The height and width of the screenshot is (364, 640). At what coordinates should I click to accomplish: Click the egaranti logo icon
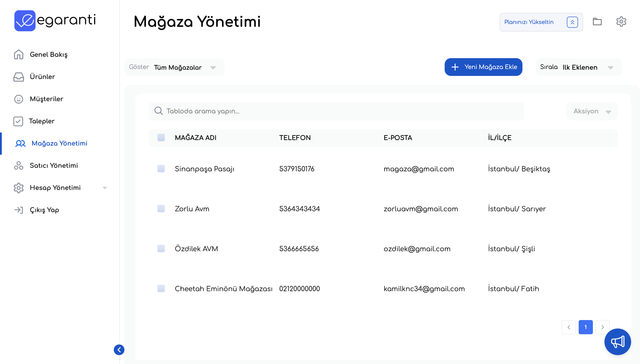24,21
